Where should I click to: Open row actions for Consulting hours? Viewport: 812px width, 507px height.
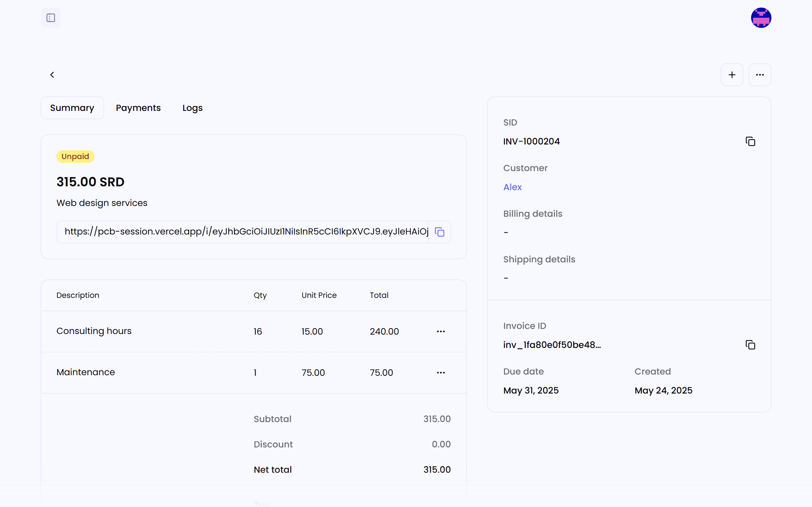(x=441, y=331)
